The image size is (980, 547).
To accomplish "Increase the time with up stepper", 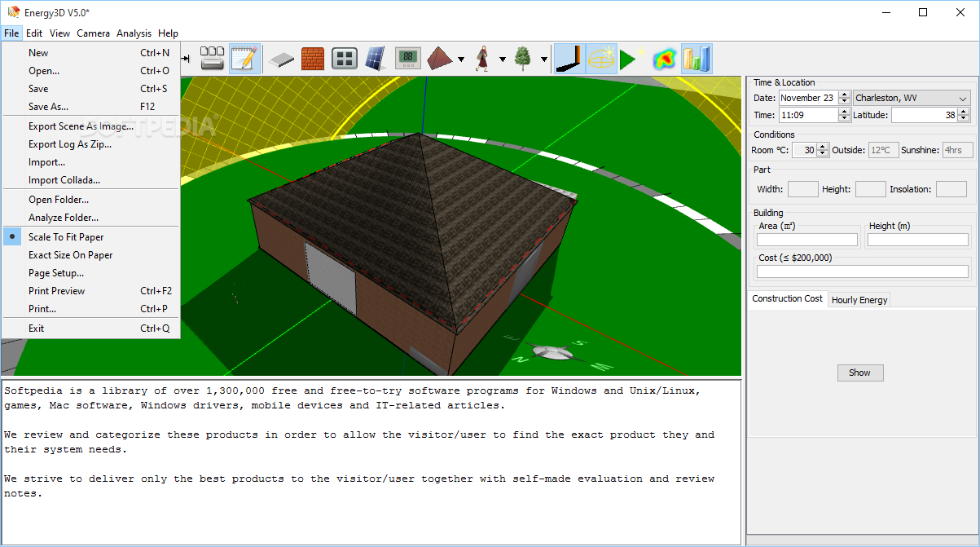I will click(844, 112).
